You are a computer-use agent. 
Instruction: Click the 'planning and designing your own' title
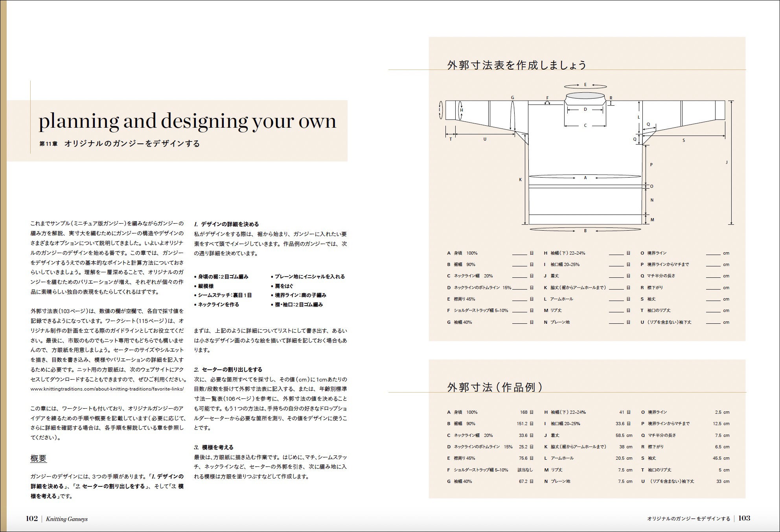(187, 121)
